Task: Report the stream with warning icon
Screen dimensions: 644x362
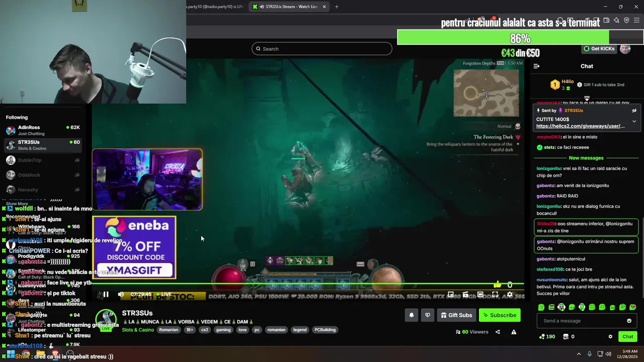Action: [514, 332]
